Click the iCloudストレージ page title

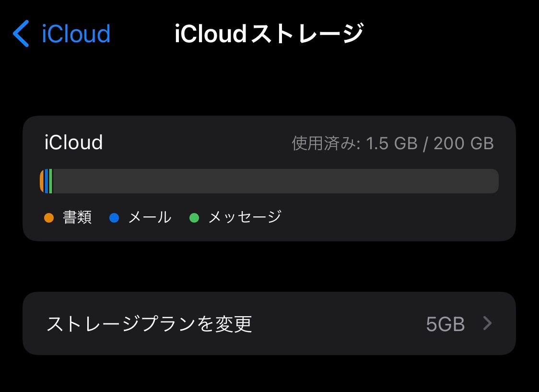[x=269, y=34]
